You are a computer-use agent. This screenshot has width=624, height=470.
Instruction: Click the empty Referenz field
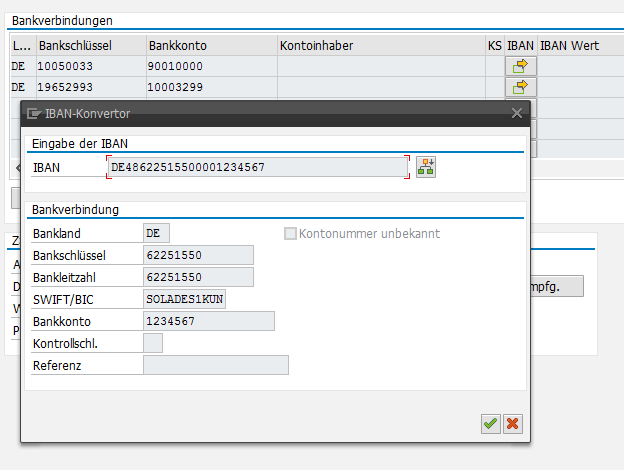(x=215, y=365)
